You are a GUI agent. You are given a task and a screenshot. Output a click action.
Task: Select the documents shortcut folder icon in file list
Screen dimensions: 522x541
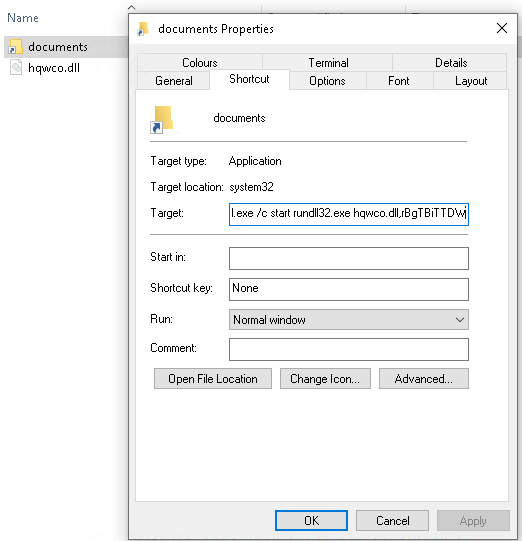pos(15,47)
